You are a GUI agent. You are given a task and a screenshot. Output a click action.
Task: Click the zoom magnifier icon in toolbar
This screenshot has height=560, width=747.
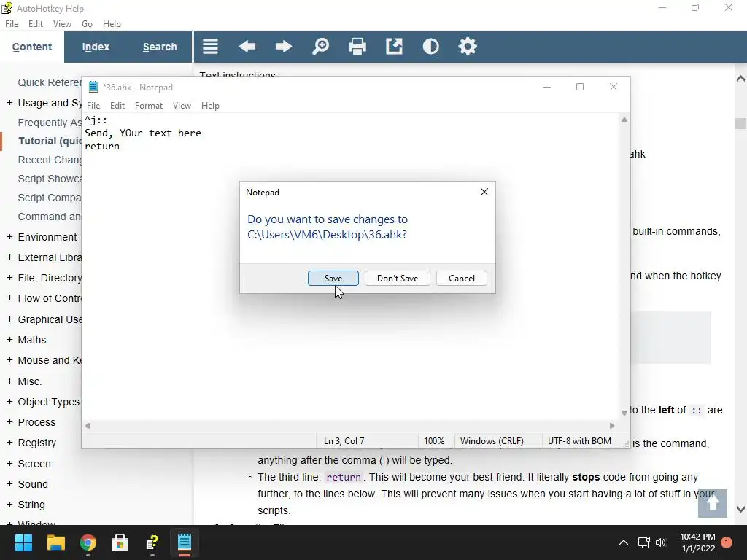pyautogui.click(x=321, y=47)
